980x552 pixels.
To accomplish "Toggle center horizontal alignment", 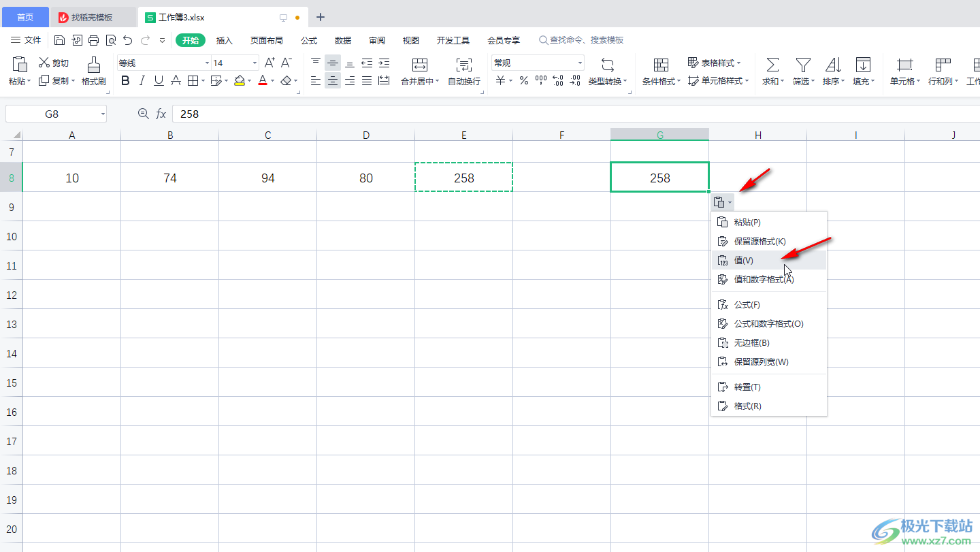I will tap(333, 81).
